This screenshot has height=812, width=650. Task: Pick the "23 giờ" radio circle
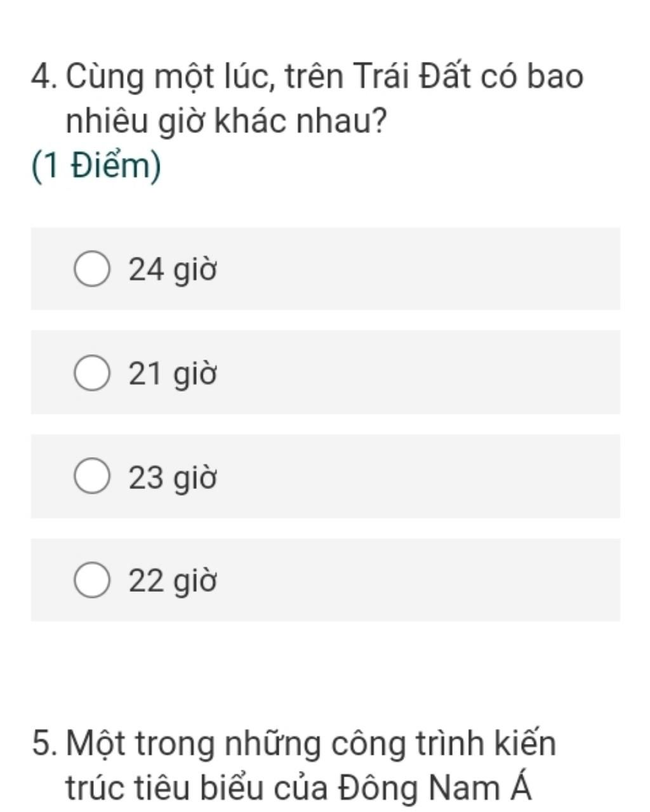tap(93, 476)
